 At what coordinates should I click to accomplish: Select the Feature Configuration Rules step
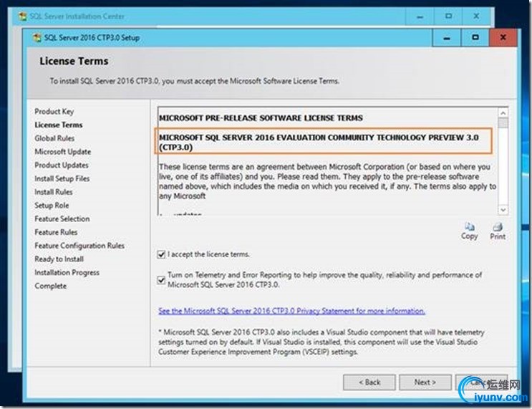79,246
